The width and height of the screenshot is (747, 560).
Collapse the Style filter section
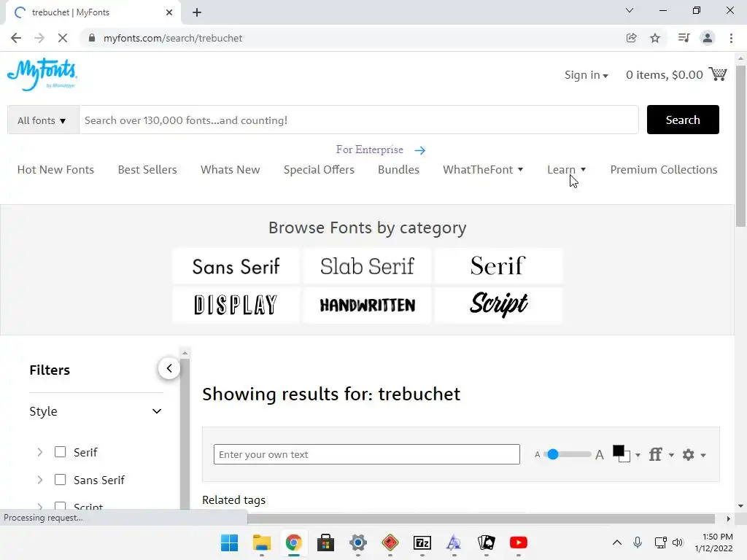coord(157,411)
